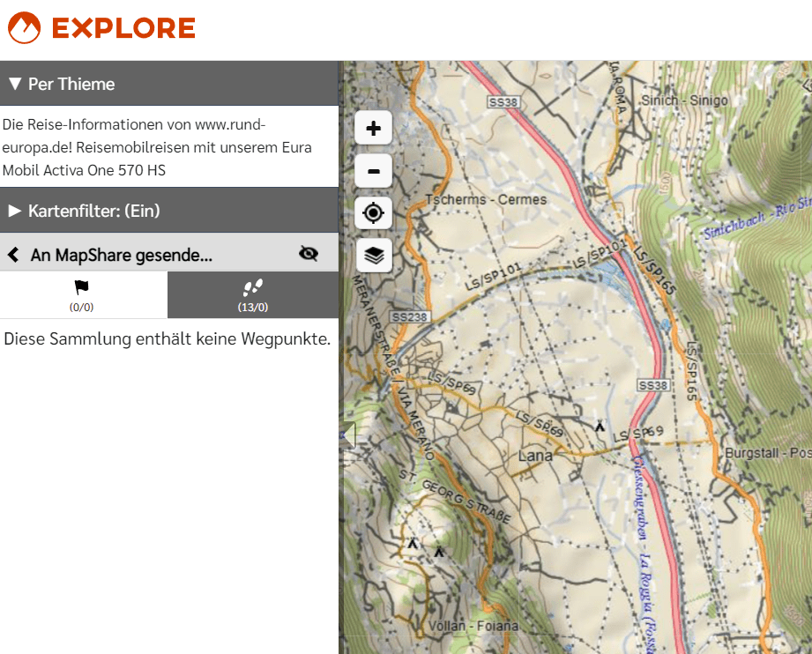Viewport: 812px width, 654px height.
Task: Click the rund-europa.de description text
Action: [x=157, y=147]
